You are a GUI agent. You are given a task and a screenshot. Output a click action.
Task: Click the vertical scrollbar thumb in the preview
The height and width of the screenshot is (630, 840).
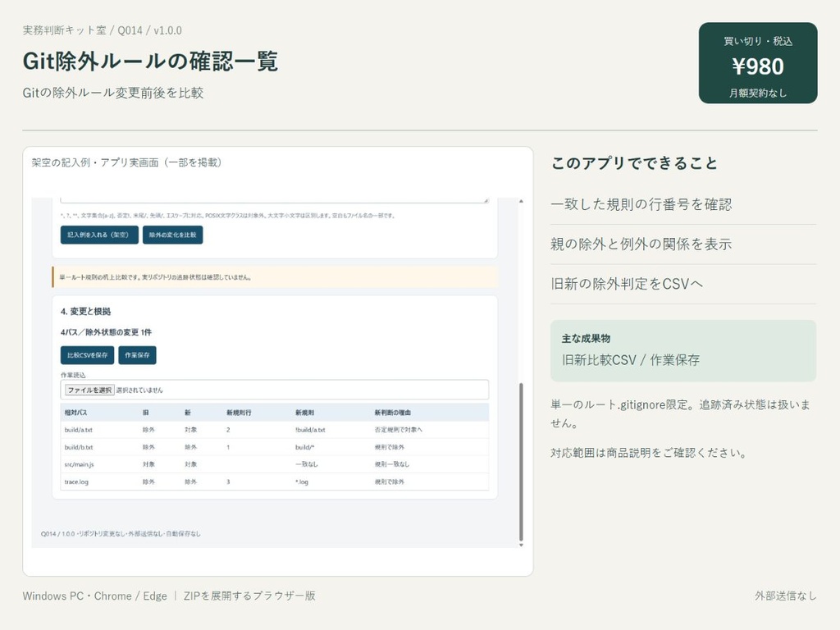[521, 462]
